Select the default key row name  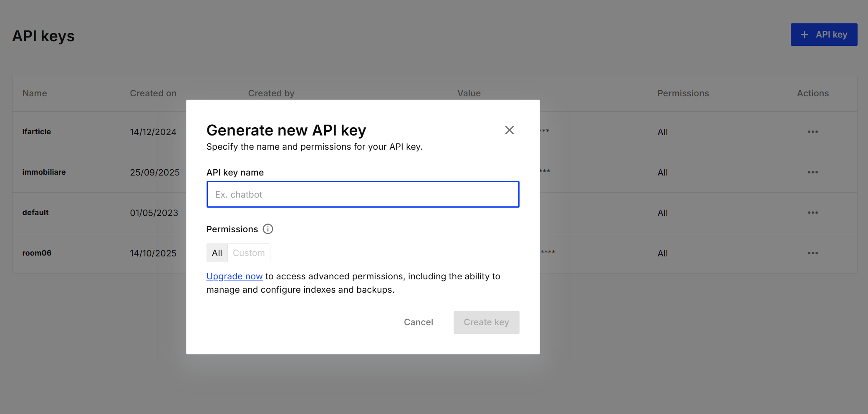pyautogui.click(x=35, y=213)
